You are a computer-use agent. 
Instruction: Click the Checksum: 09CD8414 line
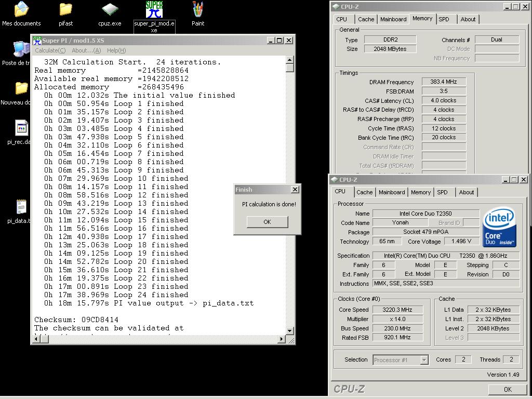pyautogui.click(x=76, y=320)
